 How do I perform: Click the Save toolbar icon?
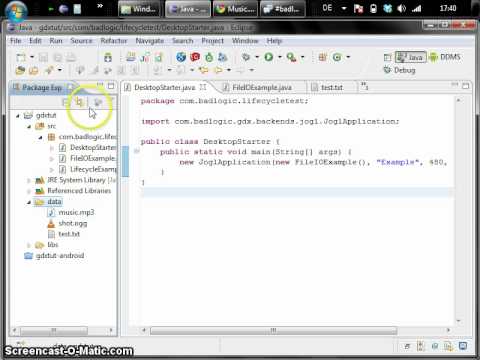43,57
